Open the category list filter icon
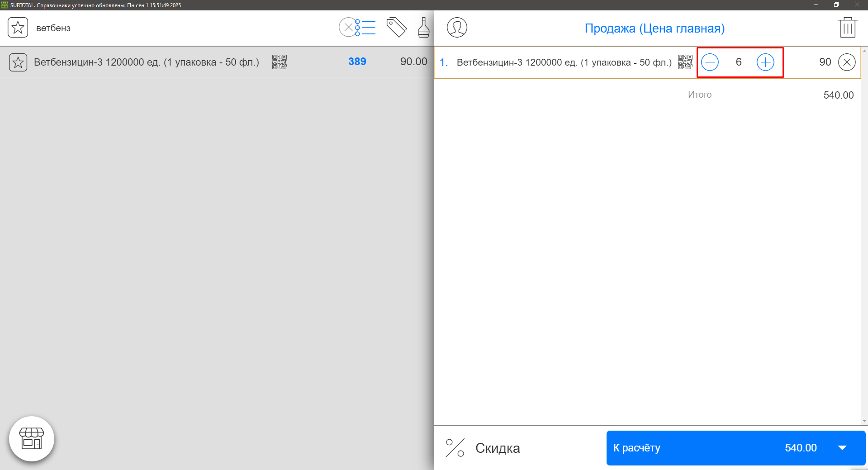This screenshot has width=868, height=470. (x=366, y=28)
